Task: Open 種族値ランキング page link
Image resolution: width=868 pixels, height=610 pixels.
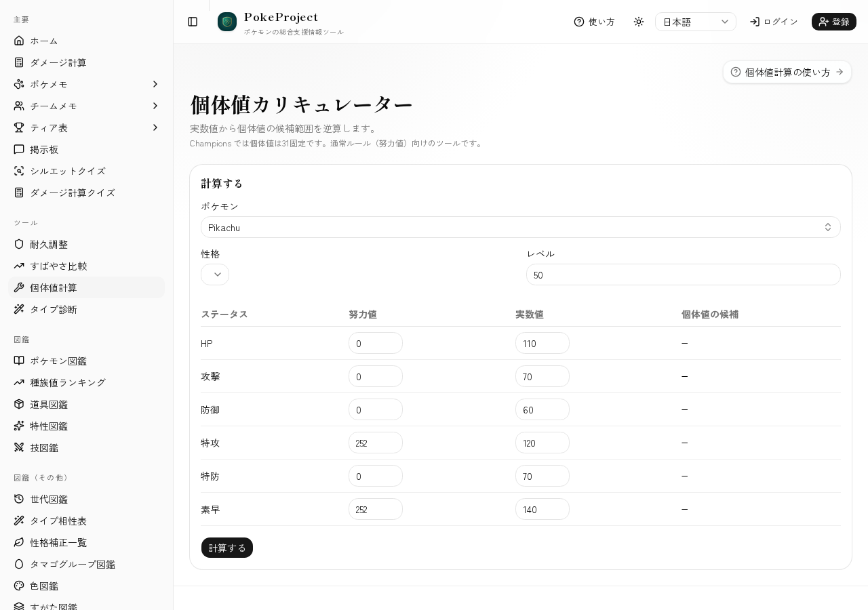Action: click(86, 382)
